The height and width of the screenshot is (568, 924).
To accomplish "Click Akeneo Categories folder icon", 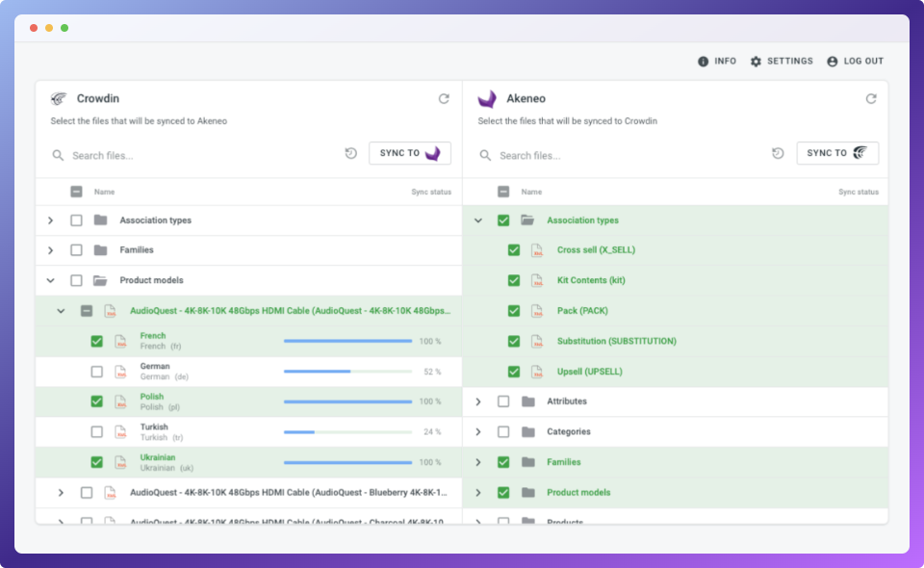I will pyautogui.click(x=528, y=432).
